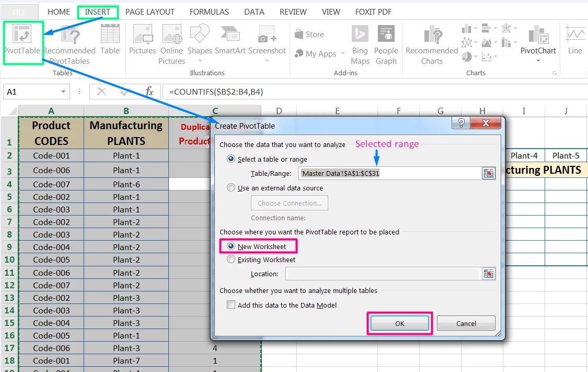Expand the My Apps dropdown
Image resolution: width=588 pixels, height=372 pixels.
click(x=344, y=53)
